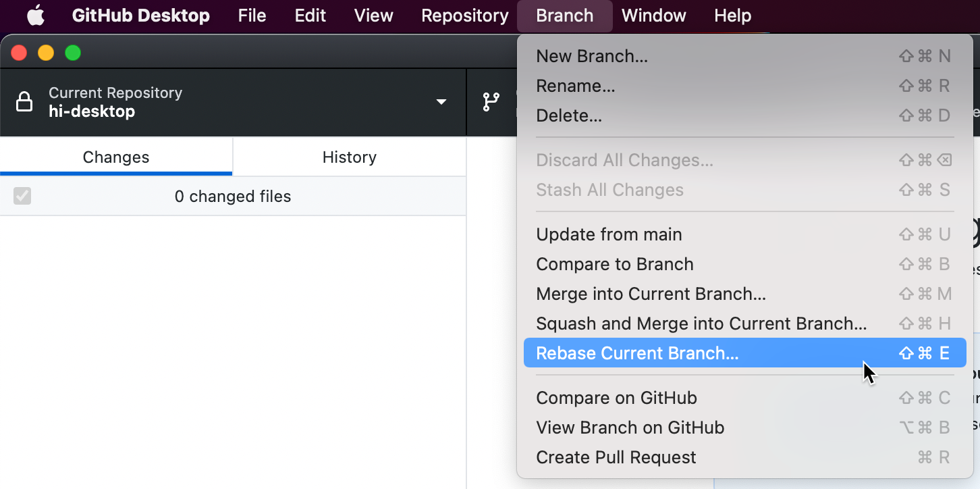The height and width of the screenshot is (489, 980).
Task: Toggle the changed files checkbox
Action: [22, 196]
